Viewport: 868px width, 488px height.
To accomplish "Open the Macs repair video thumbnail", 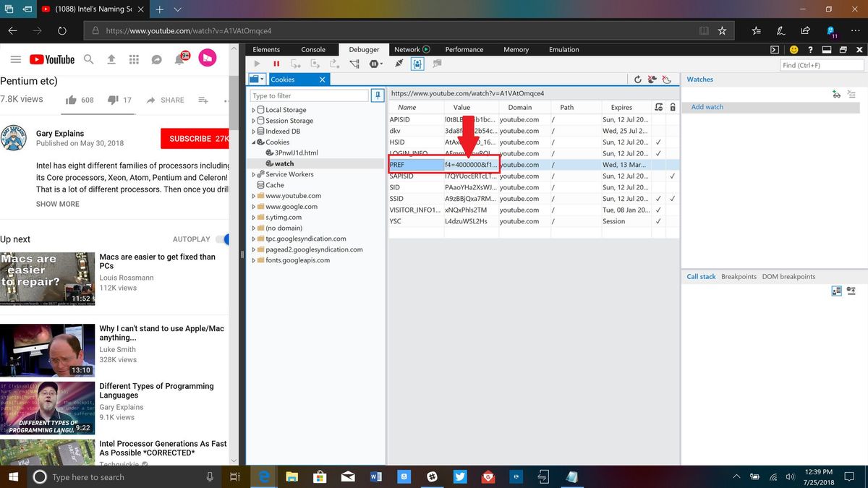I will click(x=47, y=278).
